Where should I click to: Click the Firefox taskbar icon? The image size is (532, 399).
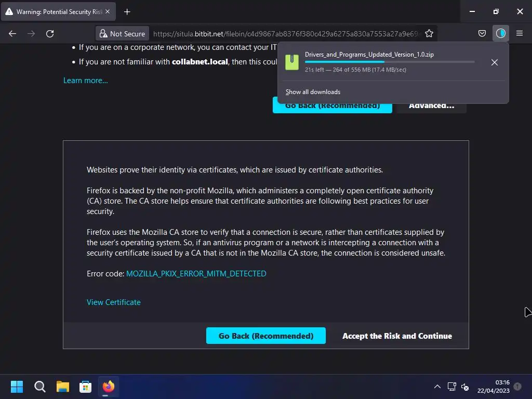tap(108, 387)
